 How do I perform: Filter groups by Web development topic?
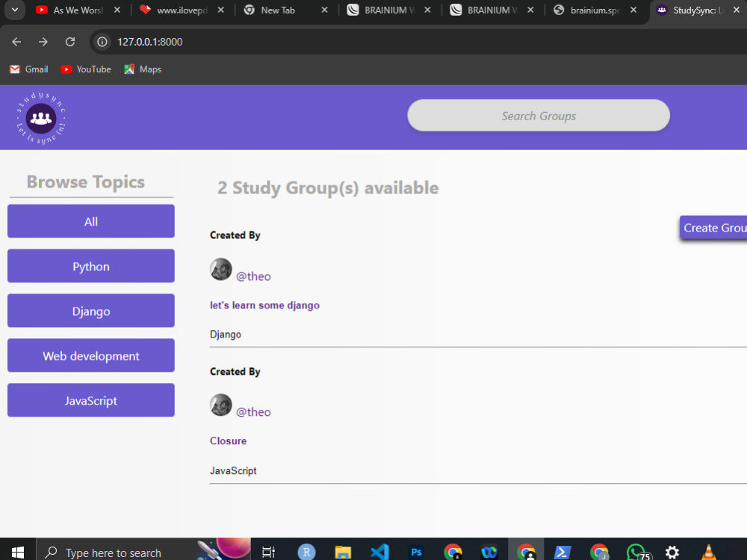[x=91, y=355]
